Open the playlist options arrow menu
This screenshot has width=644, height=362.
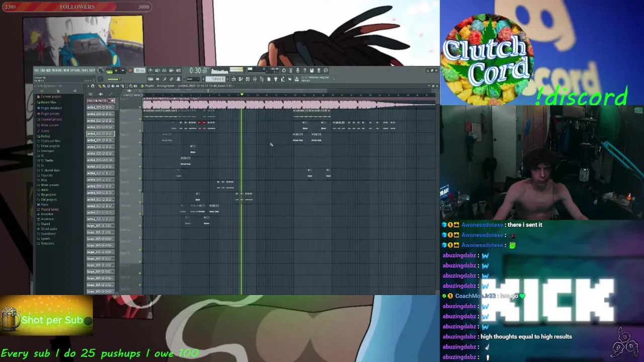click(88, 86)
